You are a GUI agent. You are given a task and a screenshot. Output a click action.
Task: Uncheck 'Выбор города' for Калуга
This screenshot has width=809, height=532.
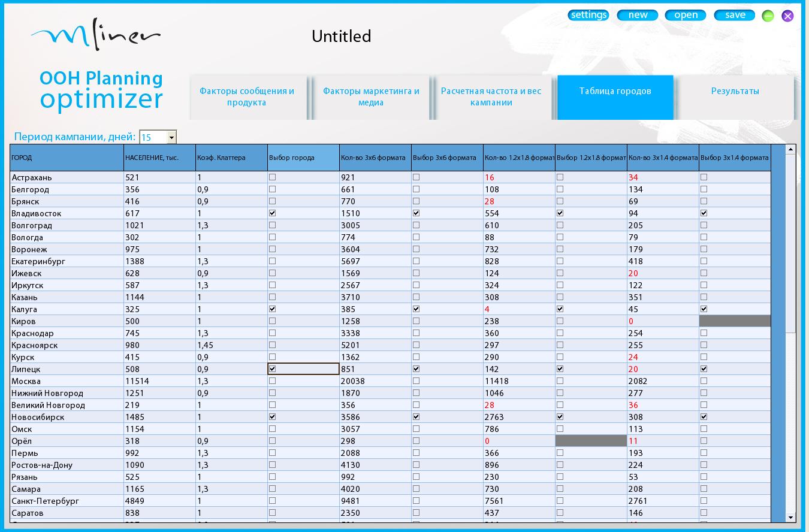pyautogui.click(x=273, y=309)
